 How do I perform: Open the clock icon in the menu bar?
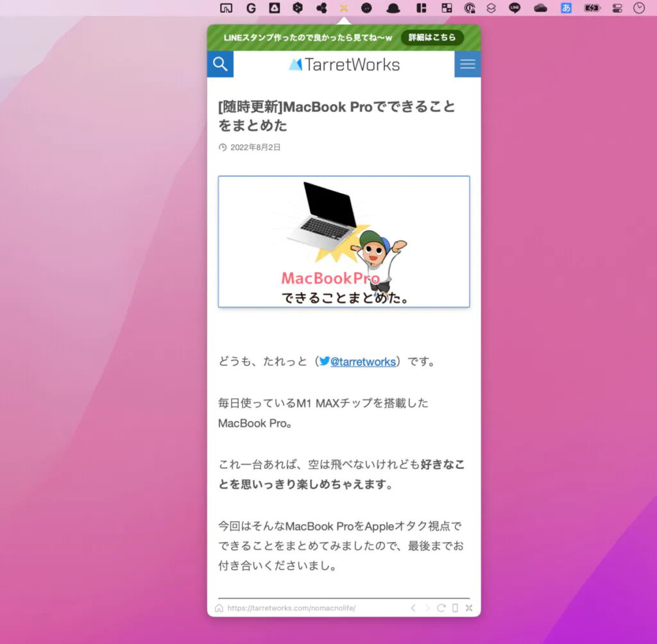[x=639, y=8]
